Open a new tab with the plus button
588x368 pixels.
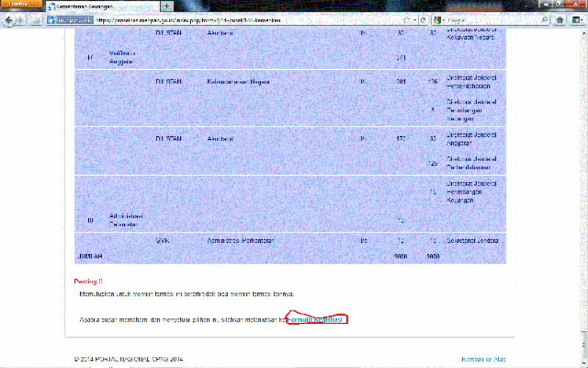(167, 6)
